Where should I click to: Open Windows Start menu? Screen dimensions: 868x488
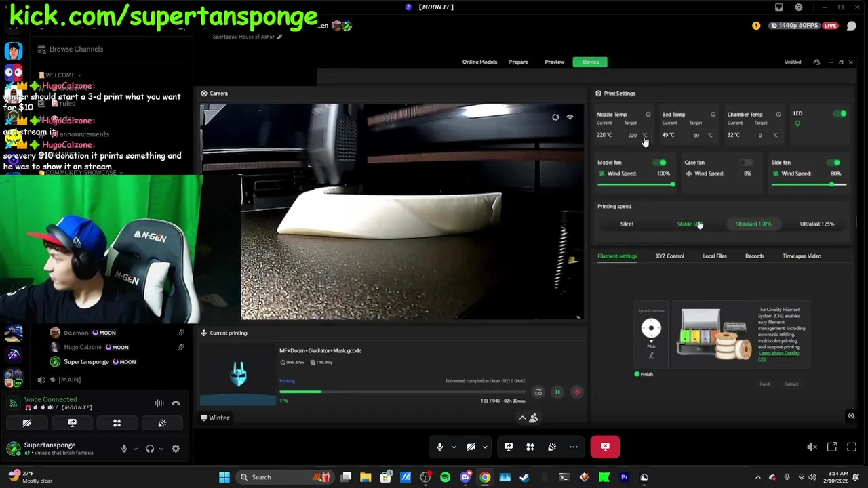click(224, 477)
